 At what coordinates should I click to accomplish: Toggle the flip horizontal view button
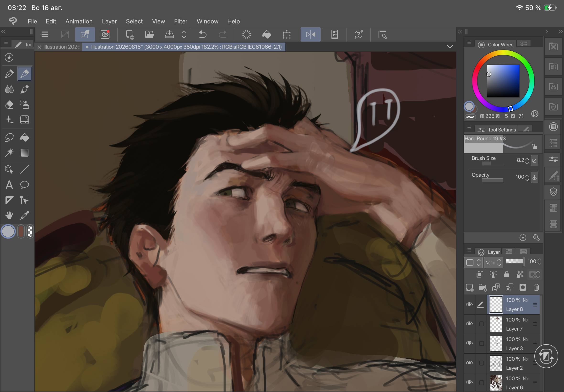pyautogui.click(x=311, y=34)
